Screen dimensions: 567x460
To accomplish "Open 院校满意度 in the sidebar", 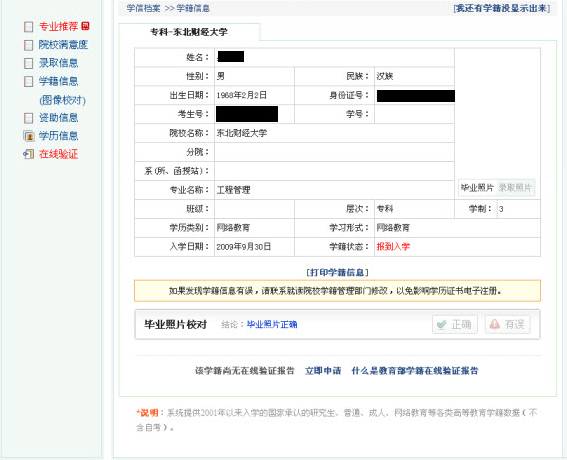I will [x=63, y=45].
